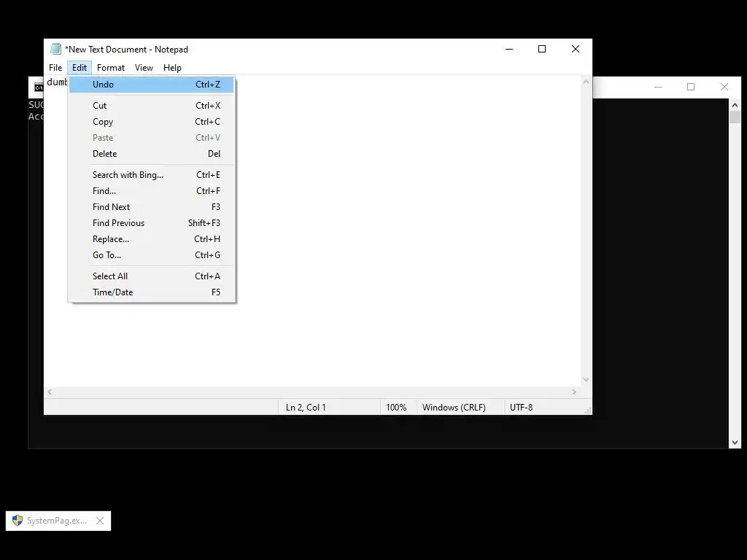Image resolution: width=747 pixels, height=560 pixels.
Task: Maximize the Notepad window
Action: 542,49
